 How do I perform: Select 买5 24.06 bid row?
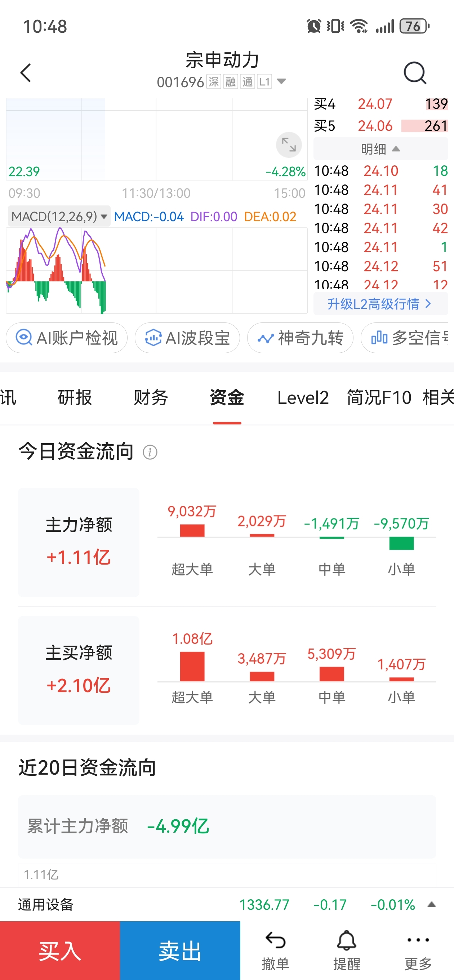(380, 126)
